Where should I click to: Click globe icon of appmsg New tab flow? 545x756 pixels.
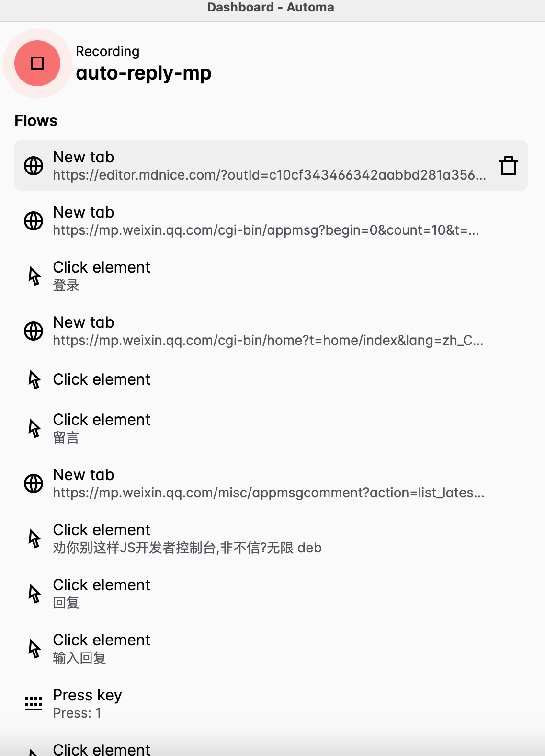34,221
